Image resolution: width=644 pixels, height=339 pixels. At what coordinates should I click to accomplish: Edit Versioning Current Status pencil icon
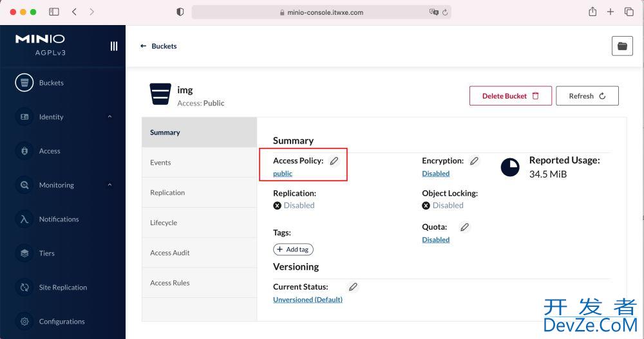click(353, 287)
